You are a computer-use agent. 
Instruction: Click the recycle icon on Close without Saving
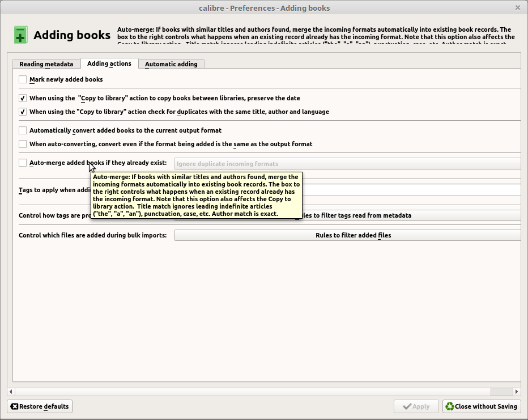pos(450,406)
